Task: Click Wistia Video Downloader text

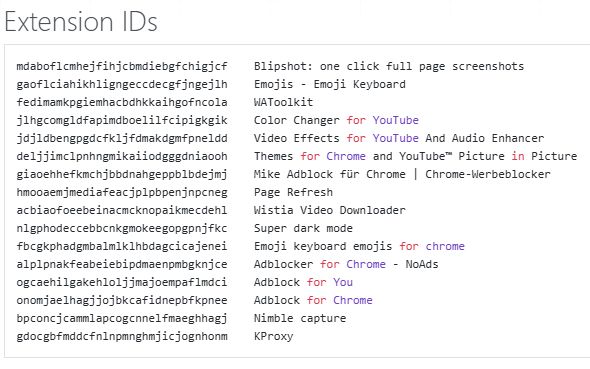Action: (330, 210)
